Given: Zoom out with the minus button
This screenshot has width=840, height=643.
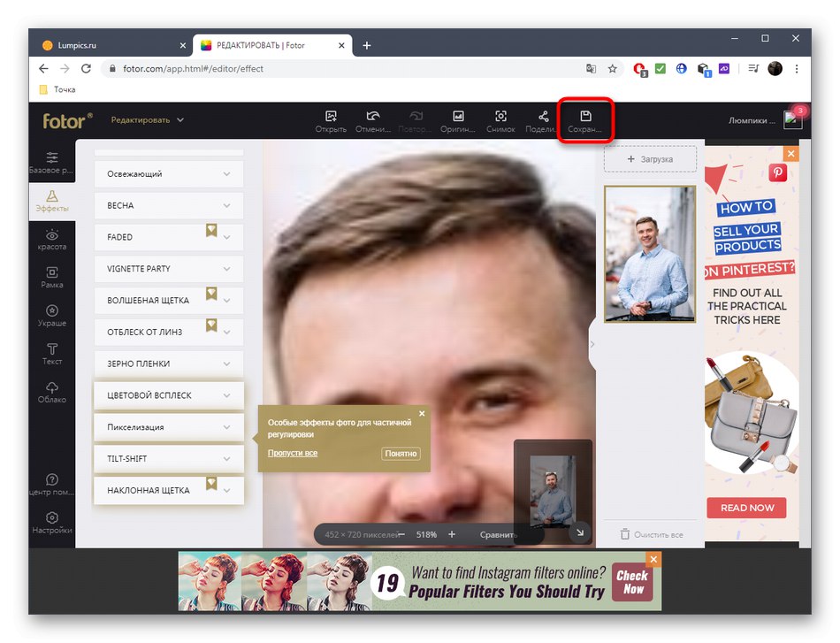Looking at the screenshot, I should (401, 534).
